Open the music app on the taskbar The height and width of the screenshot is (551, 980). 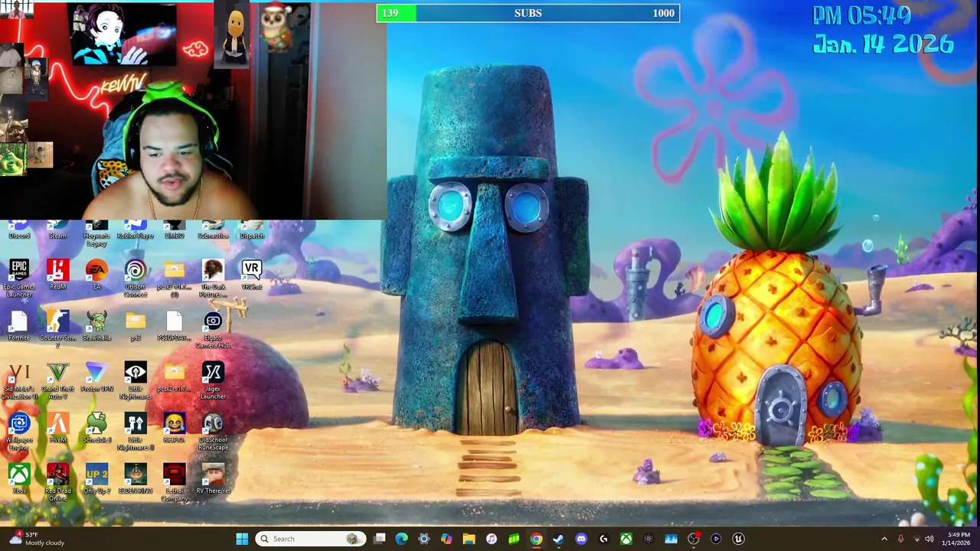[492, 539]
